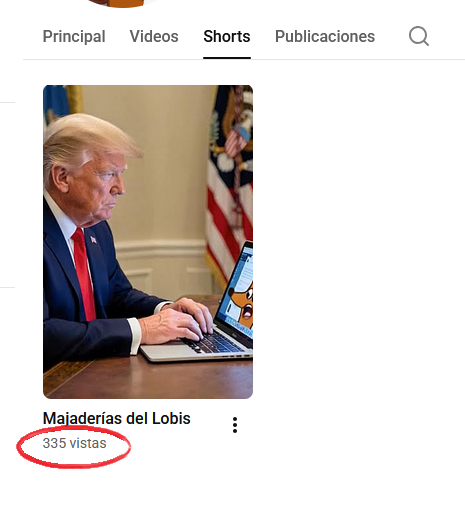Click the wooden desk in the thumbnail
This screenshot has height=506, width=465.
click(148, 378)
